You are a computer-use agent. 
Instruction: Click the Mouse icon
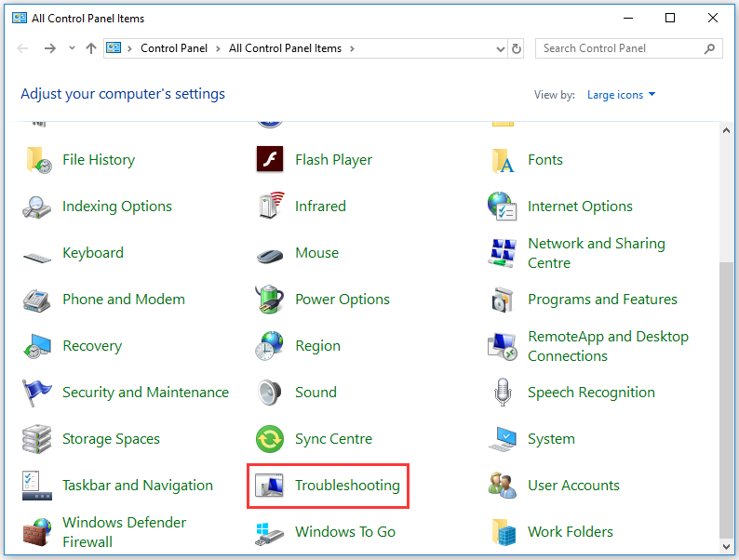pos(270,255)
